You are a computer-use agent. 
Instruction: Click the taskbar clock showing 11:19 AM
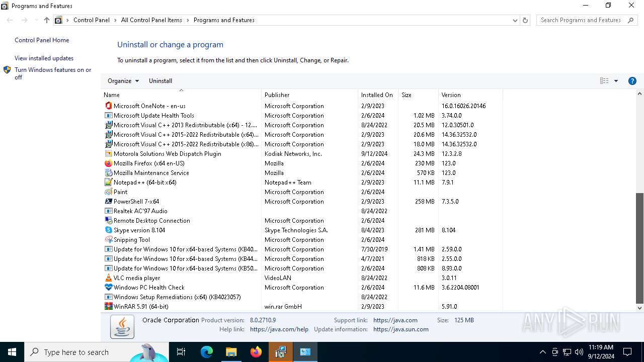[600, 352]
